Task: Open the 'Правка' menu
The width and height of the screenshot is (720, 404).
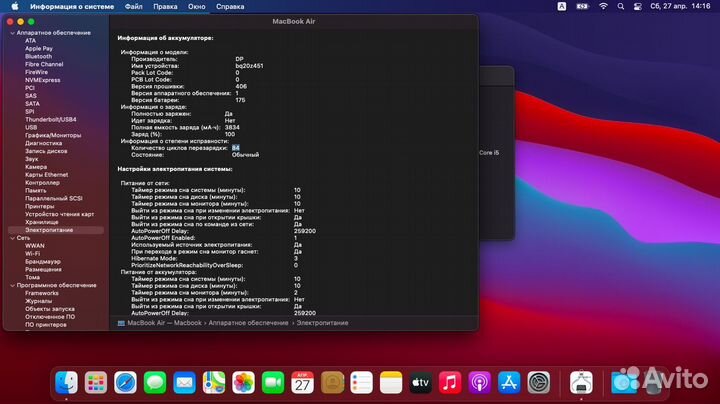Action: (x=165, y=6)
